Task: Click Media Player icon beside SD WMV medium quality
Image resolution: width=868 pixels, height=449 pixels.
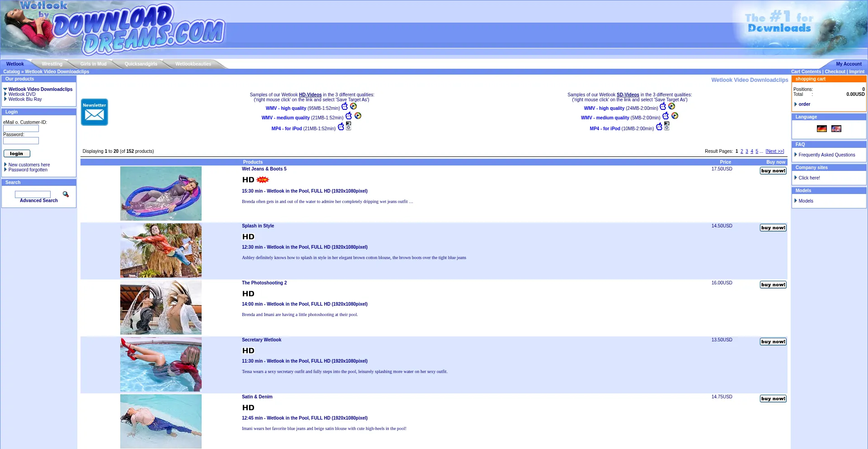Action: (x=675, y=116)
